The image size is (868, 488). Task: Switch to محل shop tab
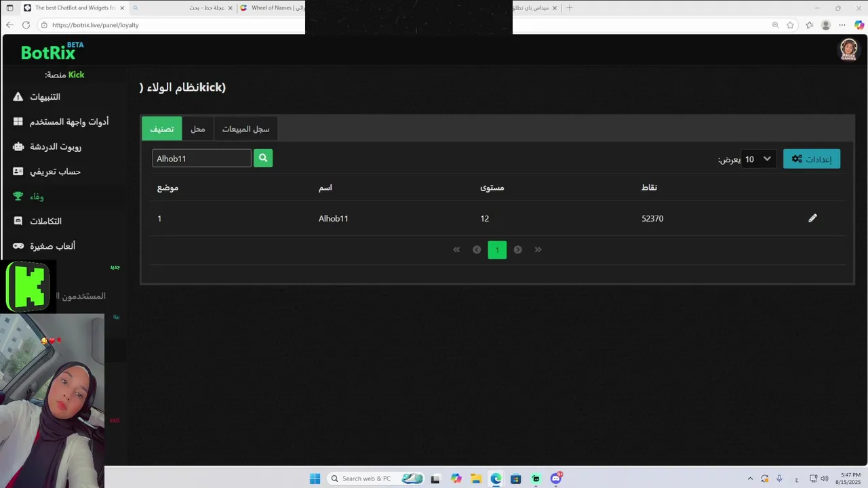(x=197, y=129)
